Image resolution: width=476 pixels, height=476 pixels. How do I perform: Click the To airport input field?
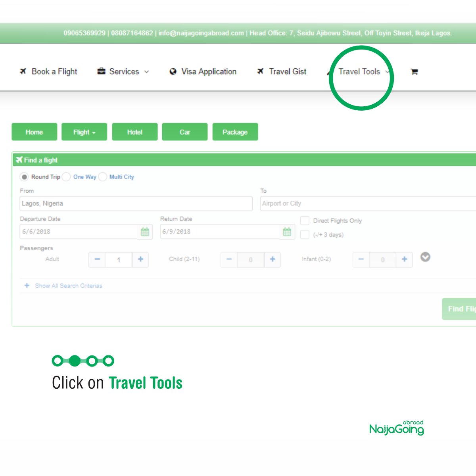[x=357, y=203]
